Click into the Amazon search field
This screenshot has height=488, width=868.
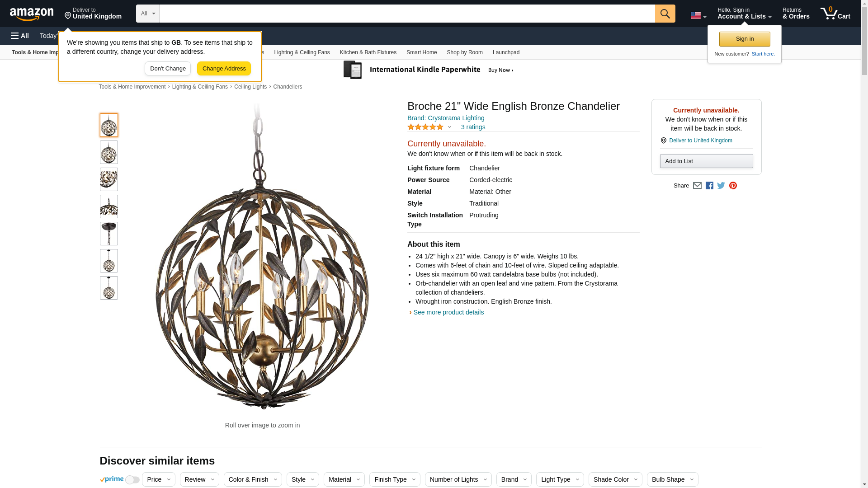click(x=407, y=14)
